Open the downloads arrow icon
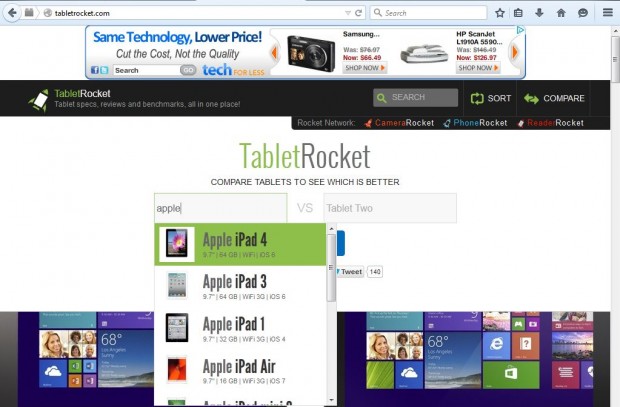The image size is (620, 407). (x=539, y=13)
